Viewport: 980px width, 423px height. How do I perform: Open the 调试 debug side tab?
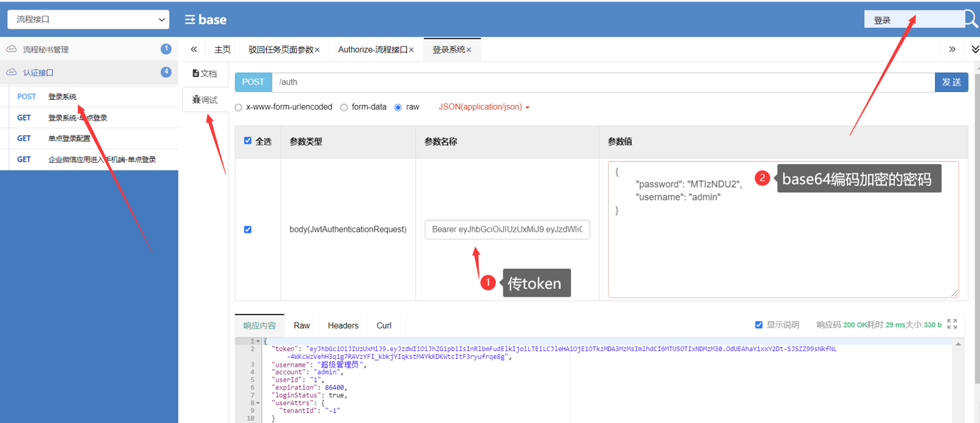point(205,100)
